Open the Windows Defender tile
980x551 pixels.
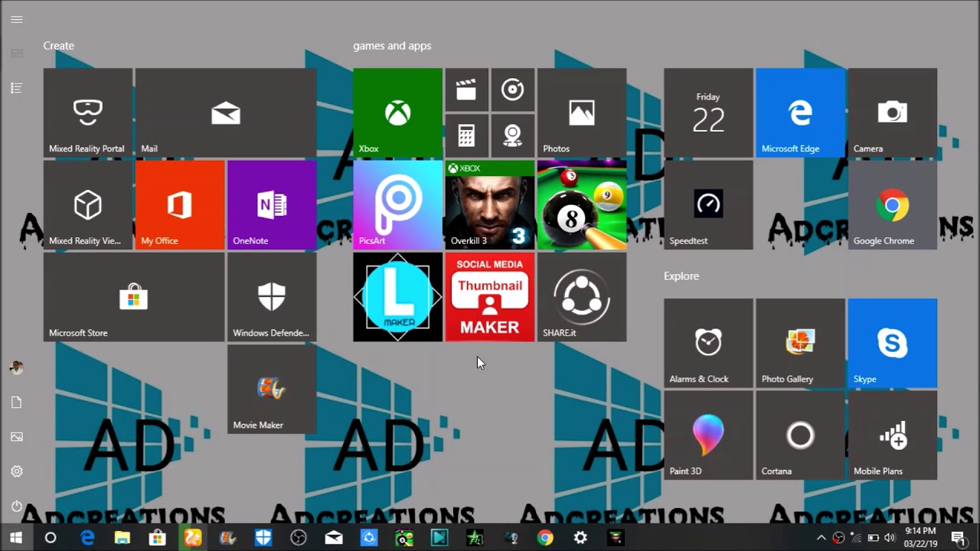pyautogui.click(x=272, y=297)
